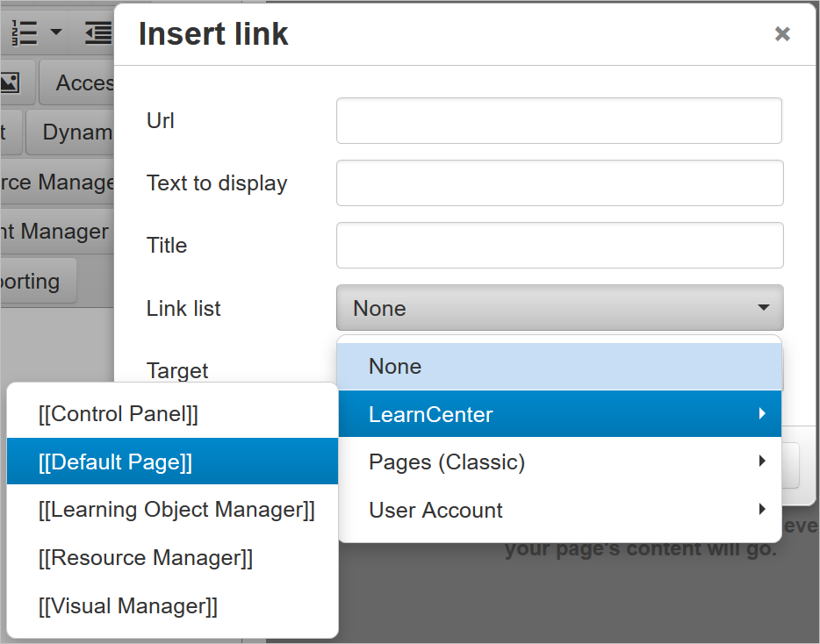Click the numbered list icon

click(x=25, y=33)
